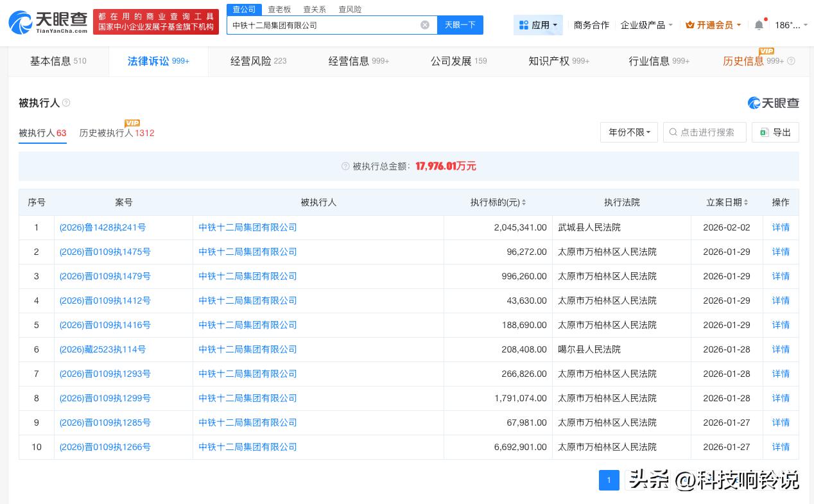Clear the search box with X icon
The image size is (814, 504).
click(425, 25)
